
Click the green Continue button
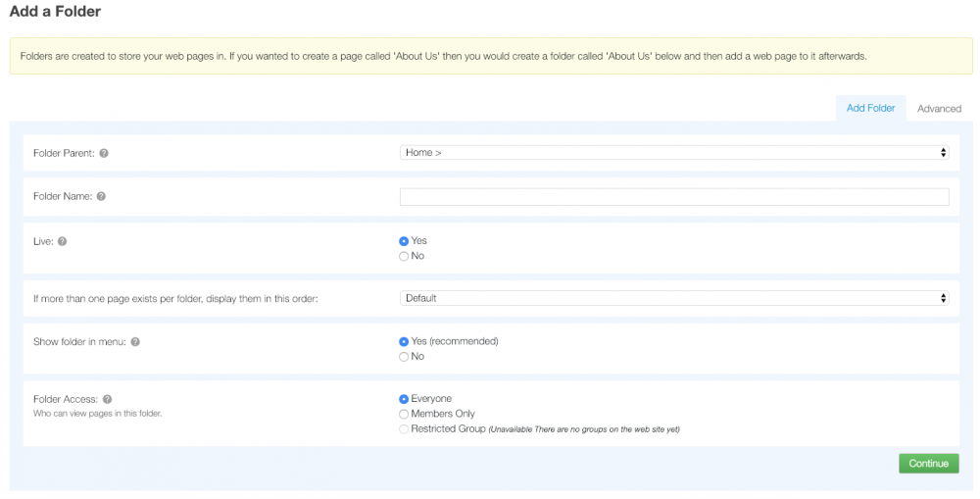929,464
